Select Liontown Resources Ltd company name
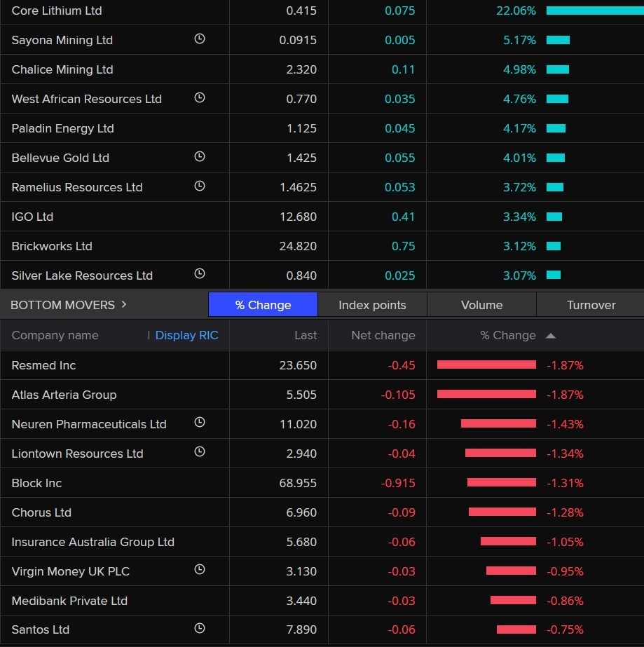The width and height of the screenshot is (644, 647). [x=78, y=454]
